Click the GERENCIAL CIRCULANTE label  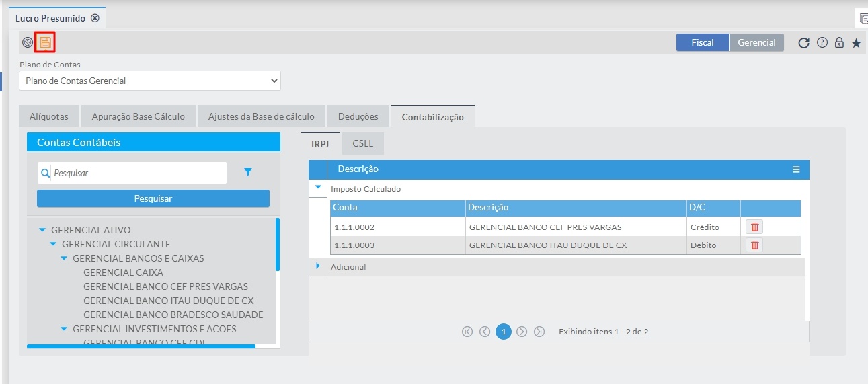116,244
